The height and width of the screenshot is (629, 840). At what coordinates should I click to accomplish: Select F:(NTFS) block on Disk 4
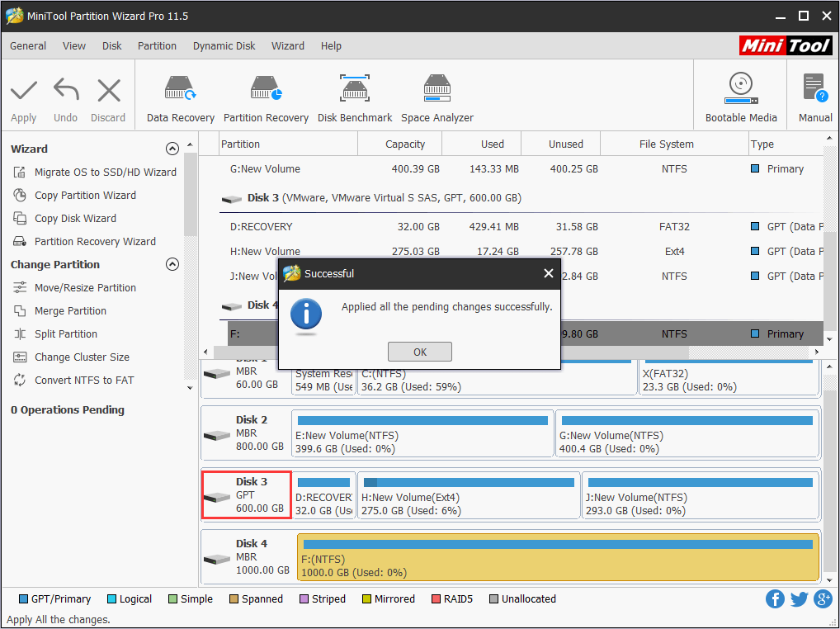tap(559, 557)
